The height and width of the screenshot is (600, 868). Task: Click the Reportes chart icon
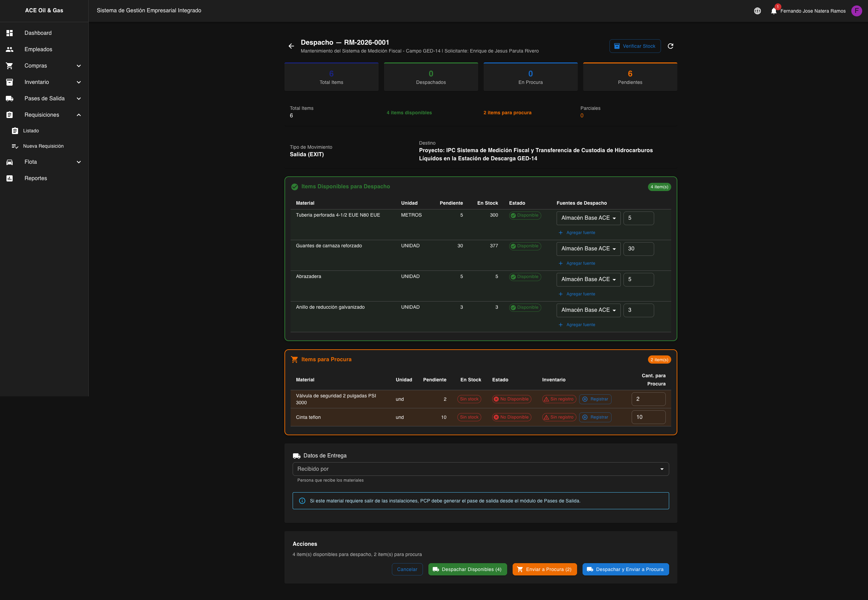10,178
